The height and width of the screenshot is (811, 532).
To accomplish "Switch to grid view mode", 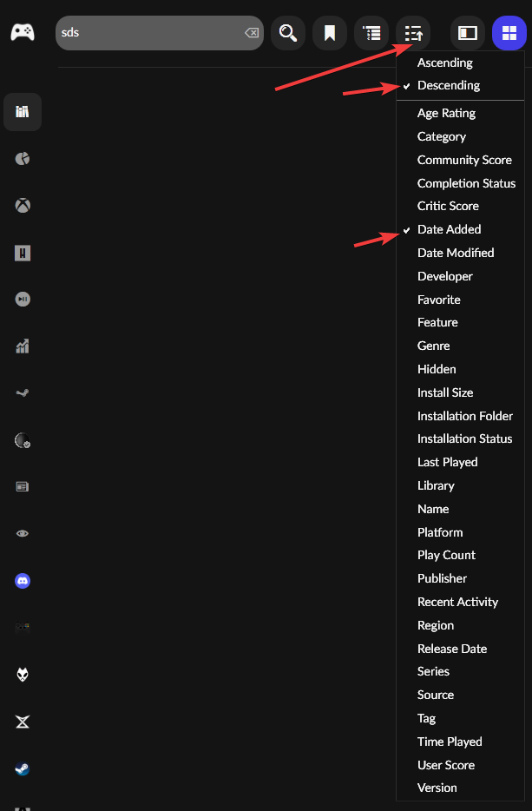I will click(x=509, y=32).
